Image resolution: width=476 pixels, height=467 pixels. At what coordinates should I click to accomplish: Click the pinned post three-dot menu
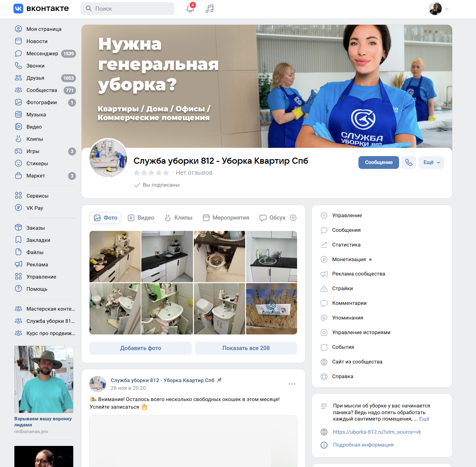tap(292, 384)
